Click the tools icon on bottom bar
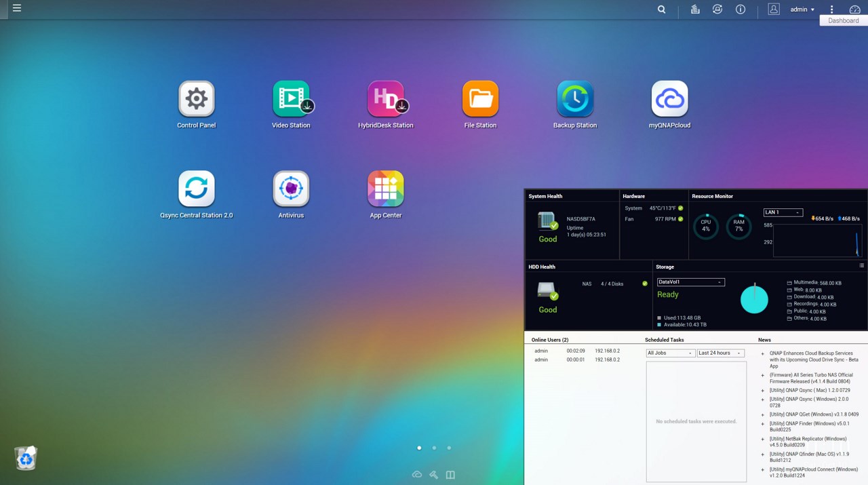 434,475
